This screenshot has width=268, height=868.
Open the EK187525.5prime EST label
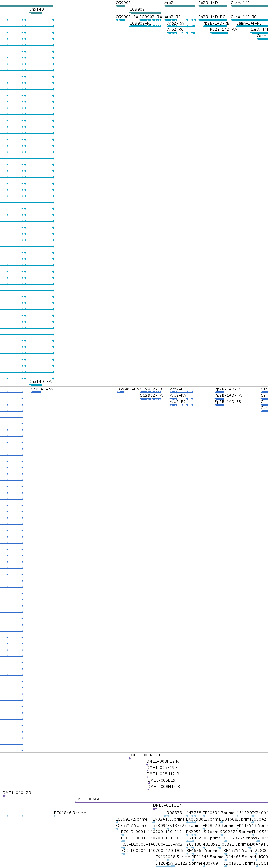tap(184, 826)
